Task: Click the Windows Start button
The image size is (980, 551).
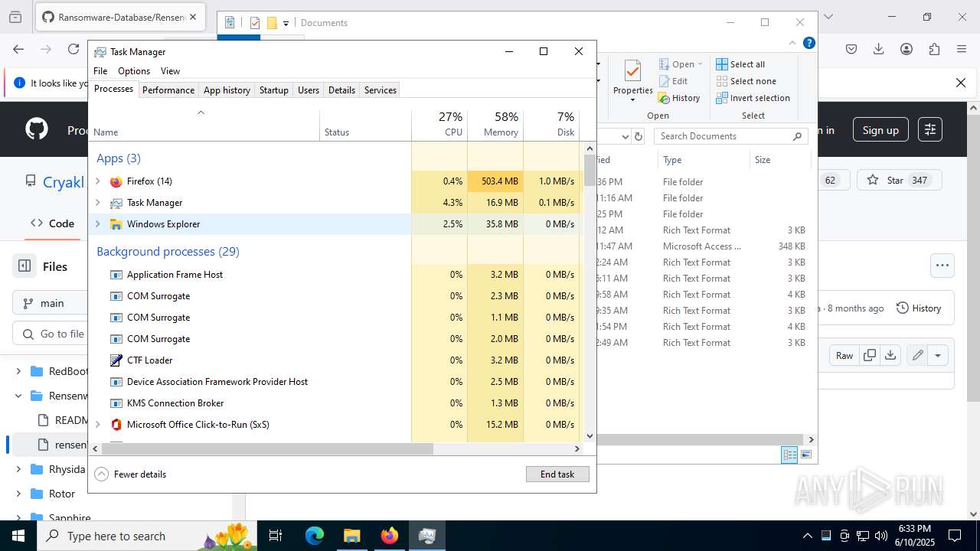Action: (x=18, y=536)
